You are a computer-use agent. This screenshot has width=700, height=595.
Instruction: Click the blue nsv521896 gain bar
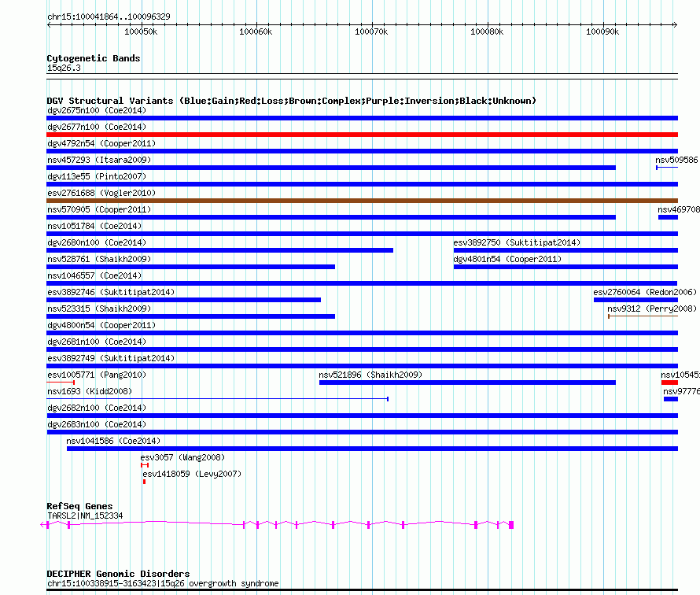point(467,382)
